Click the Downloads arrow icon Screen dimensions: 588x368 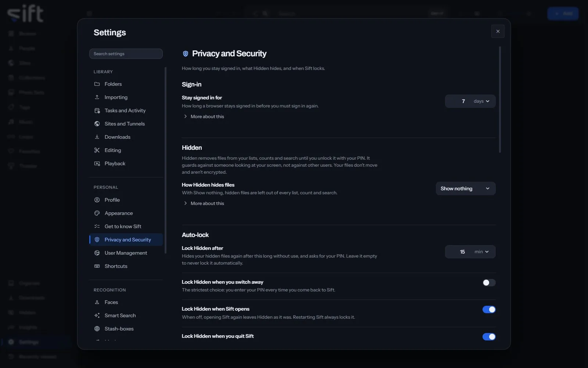(x=97, y=137)
